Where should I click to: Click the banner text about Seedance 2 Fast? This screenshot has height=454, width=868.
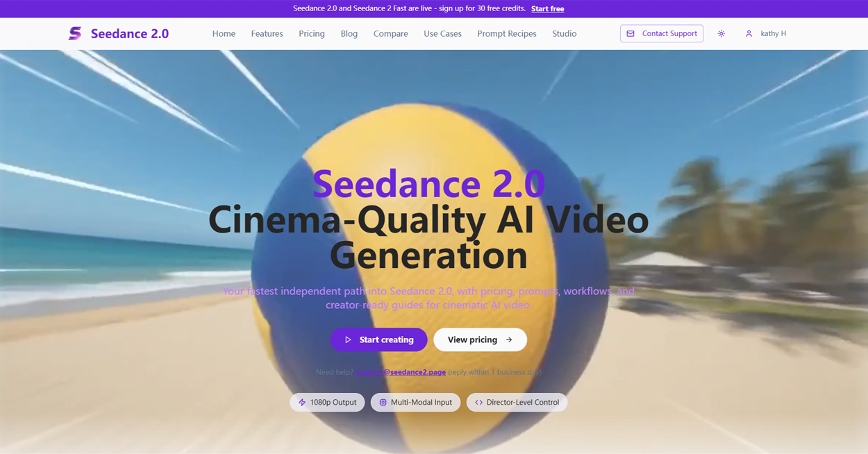(409, 9)
